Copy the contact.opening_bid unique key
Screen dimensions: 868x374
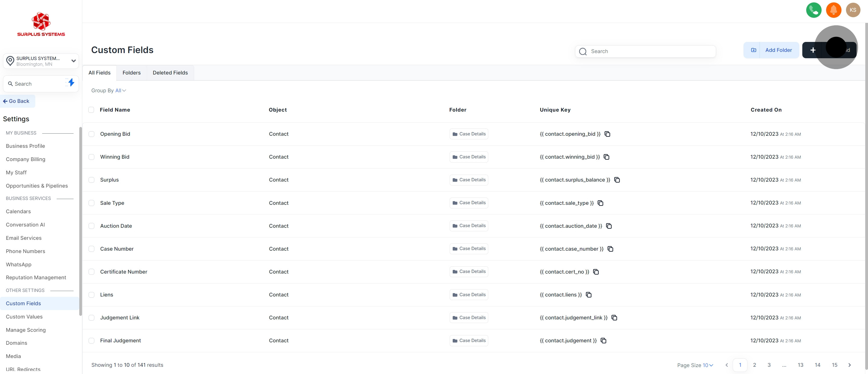[607, 134]
